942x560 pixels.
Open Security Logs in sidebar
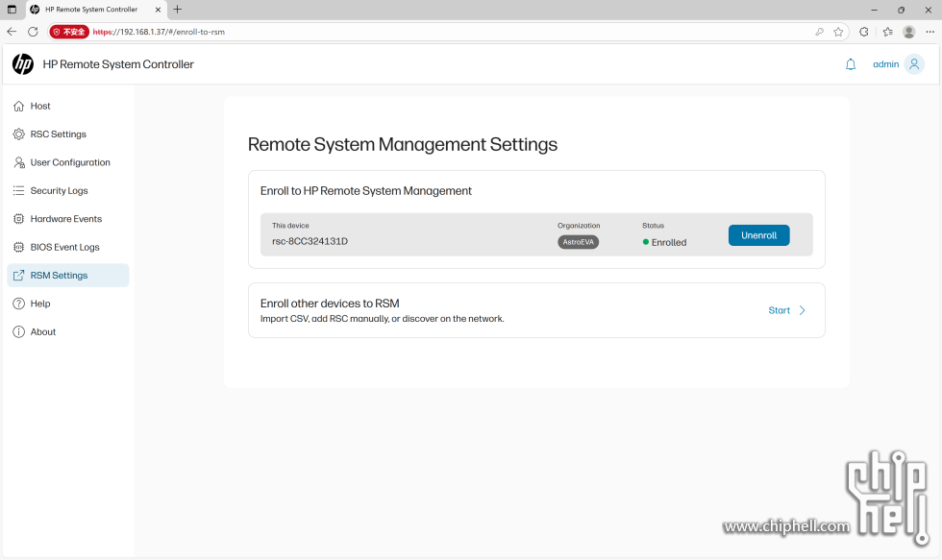pos(59,191)
